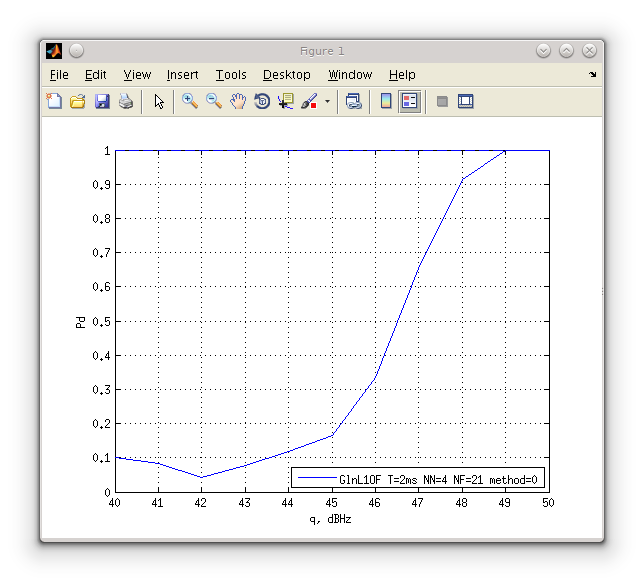Enable the Data Cursor tool

click(x=286, y=101)
